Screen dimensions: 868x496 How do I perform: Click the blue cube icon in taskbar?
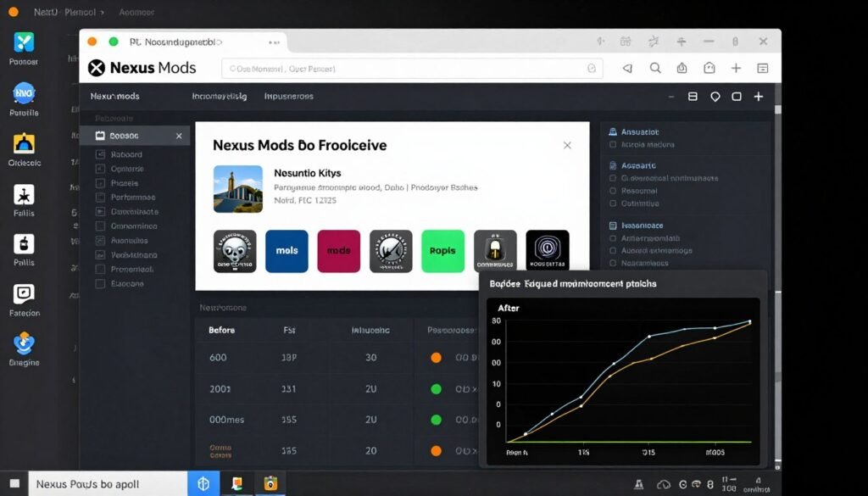click(203, 484)
